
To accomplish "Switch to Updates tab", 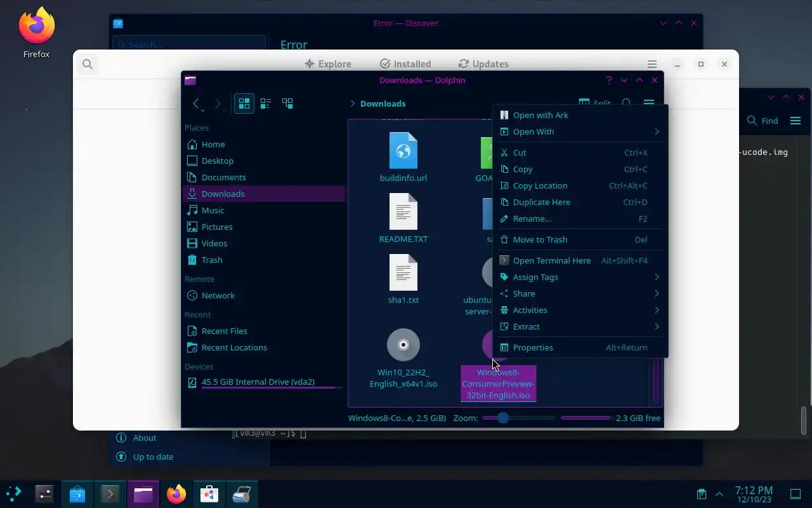I will (483, 63).
